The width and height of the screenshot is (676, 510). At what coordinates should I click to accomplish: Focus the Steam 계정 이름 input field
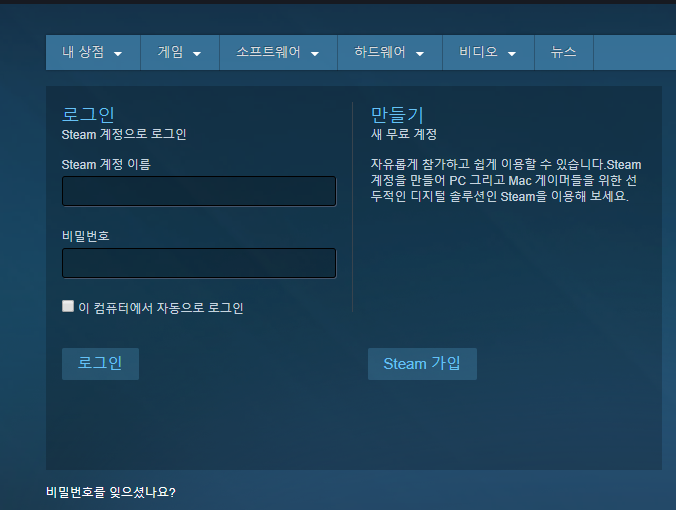[199, 191]
